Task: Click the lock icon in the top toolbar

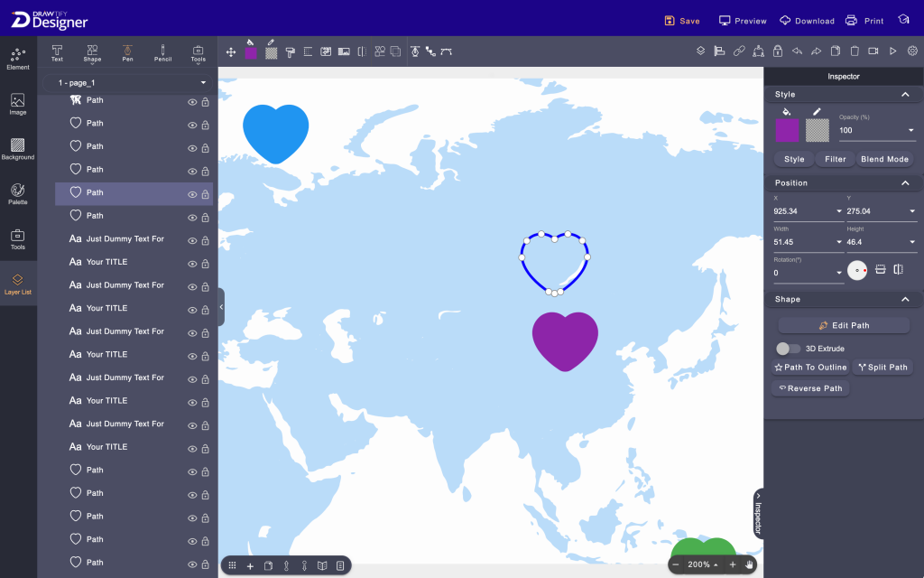Action: coord(778,51)
